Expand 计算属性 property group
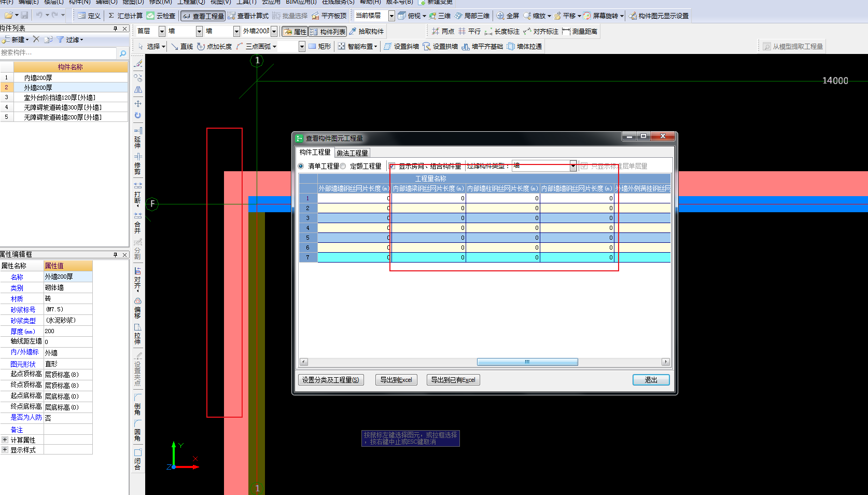 pos(5,439)
